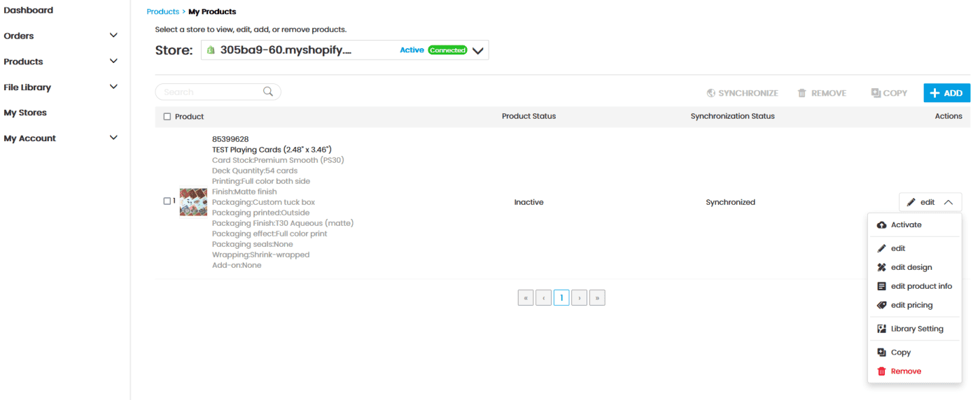Image resolution: width=980 pixels, height=400 pixels.
Task: Toggle the select-all Product checkbox
Action: click(x=167, y=117)
